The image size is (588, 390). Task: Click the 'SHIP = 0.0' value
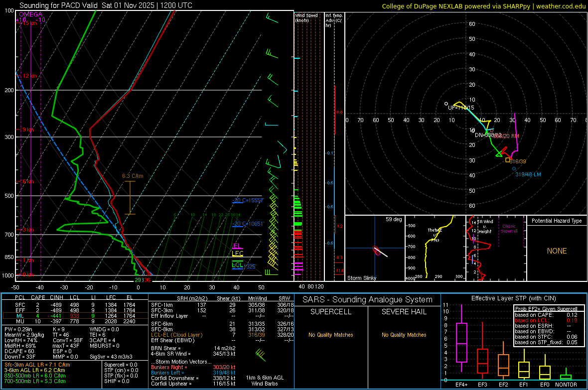[117, 381]
